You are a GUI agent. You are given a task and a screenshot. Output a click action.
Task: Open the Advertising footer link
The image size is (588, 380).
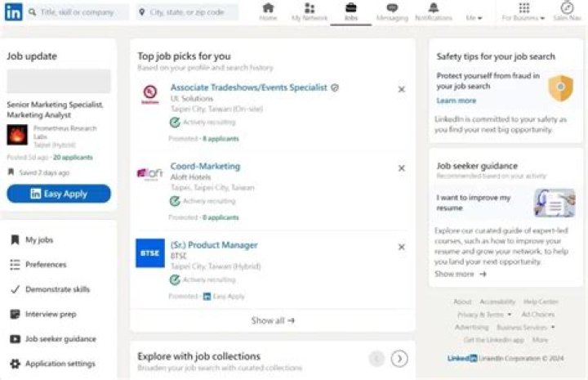point(471,327)
